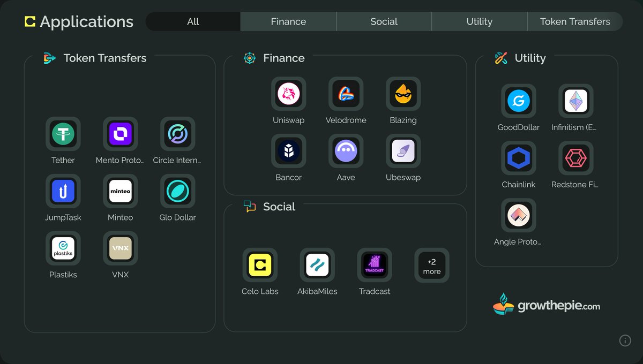The height and width of the screenshot is (364, 643).
Task: Click the Social section heading
Action: pos(279,207)
